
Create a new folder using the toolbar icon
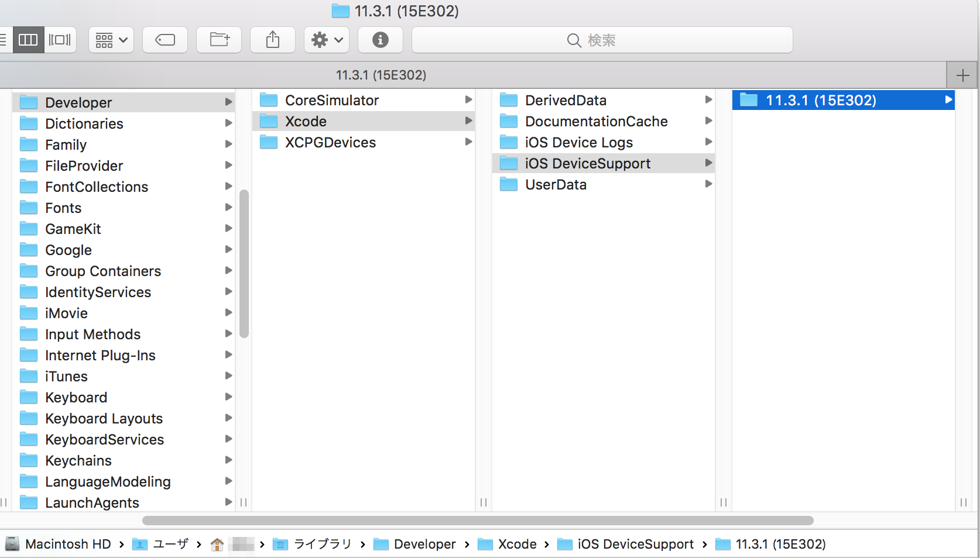click(x=218, y=40)
